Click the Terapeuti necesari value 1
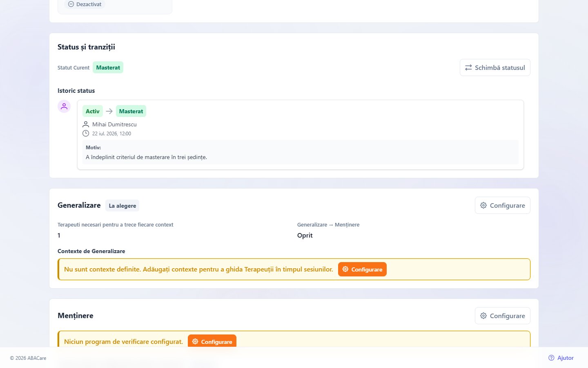588x368 pixels. tap(59, 235)
